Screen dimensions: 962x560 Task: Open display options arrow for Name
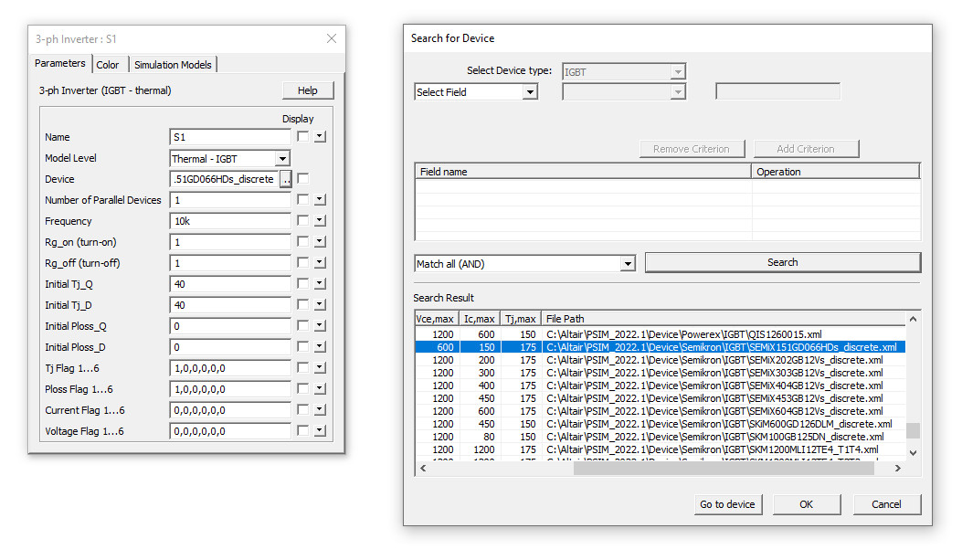pyautogui.click(x=319, y=137)
